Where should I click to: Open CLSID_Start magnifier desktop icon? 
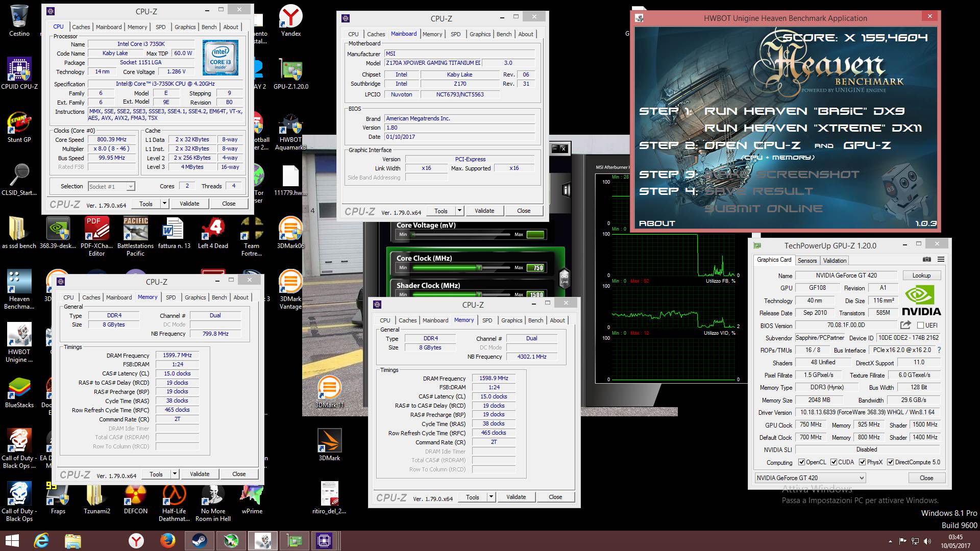tap(19, 180)
